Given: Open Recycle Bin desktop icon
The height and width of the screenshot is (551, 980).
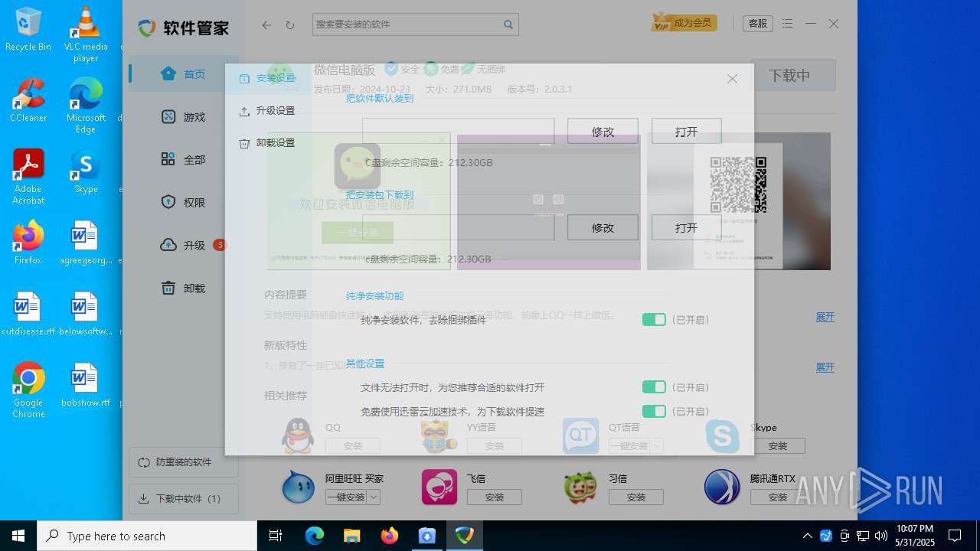Looking at the screenshot, I should [28, 30].
